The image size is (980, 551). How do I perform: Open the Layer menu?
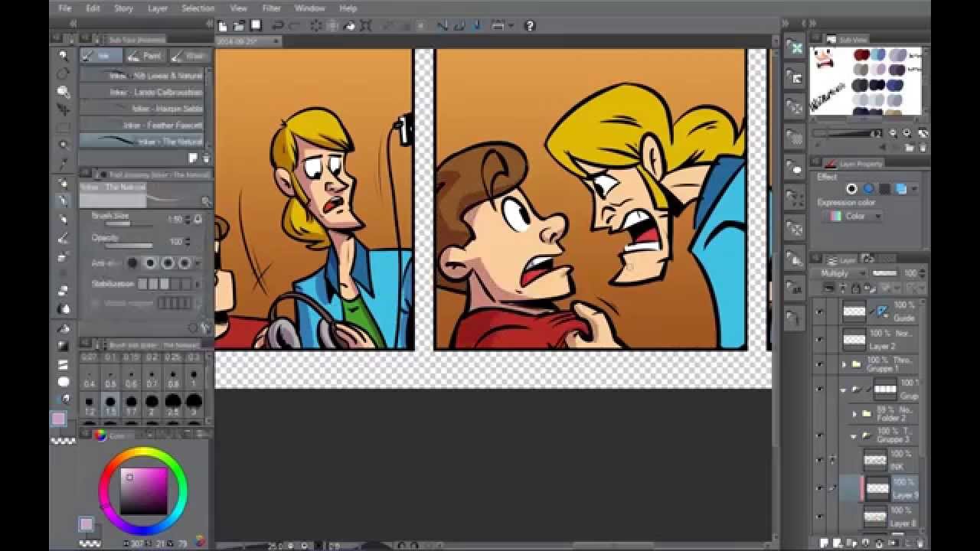[158, 8]
